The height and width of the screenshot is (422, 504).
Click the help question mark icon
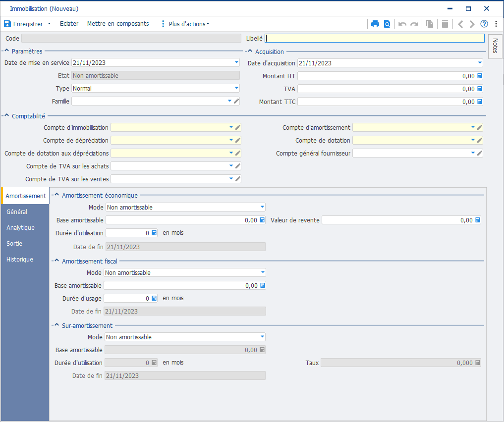click(x=484, y=24)
